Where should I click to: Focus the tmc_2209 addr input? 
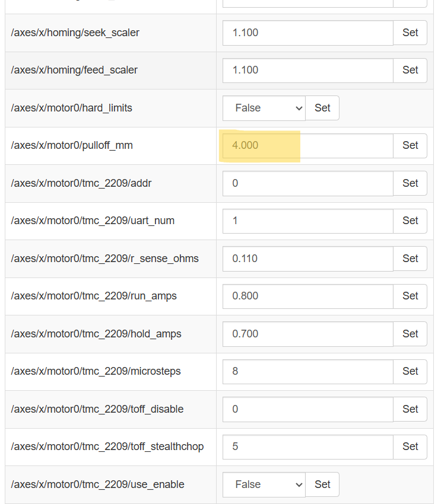tap(307, 183)
